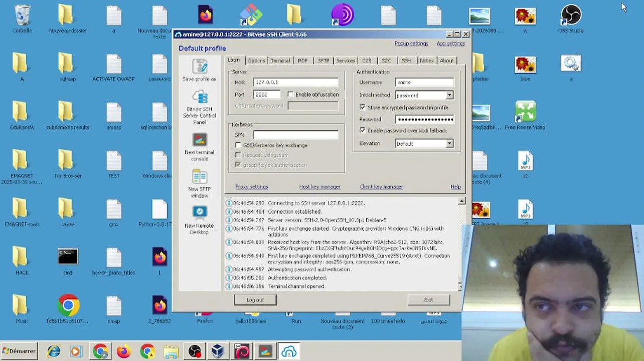
Task: Click the Username input field
Action: [x=424, y=82]
